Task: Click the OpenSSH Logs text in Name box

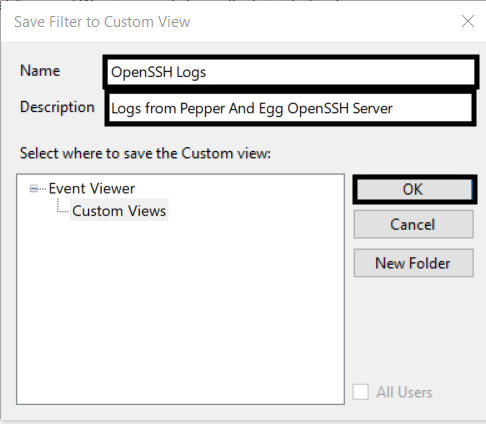Action: tap(158, 72)
